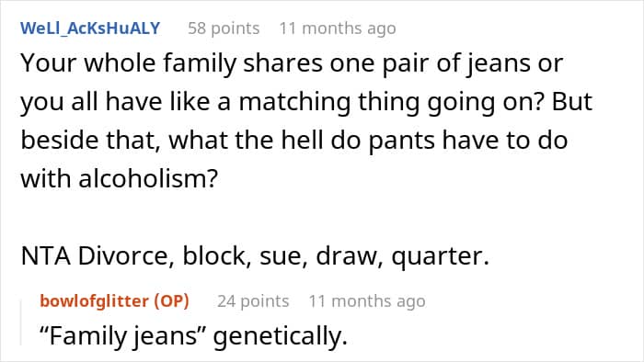The image size is (644, 362).
Task: Click the line starting "Your whole family shares"
Action: coord(292,63)
